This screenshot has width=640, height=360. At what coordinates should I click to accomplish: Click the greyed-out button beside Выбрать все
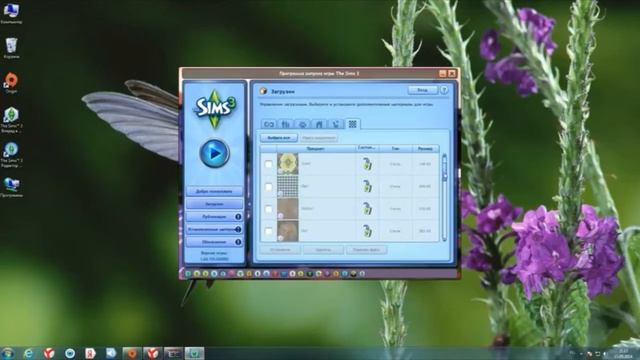point(319,138)
